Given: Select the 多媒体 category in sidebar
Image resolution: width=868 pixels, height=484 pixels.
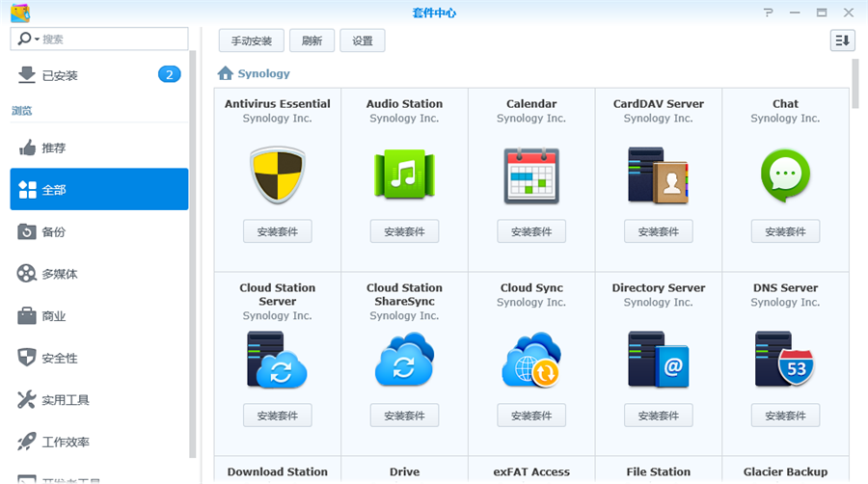Looking at the screenshot, I should (60, 275).
